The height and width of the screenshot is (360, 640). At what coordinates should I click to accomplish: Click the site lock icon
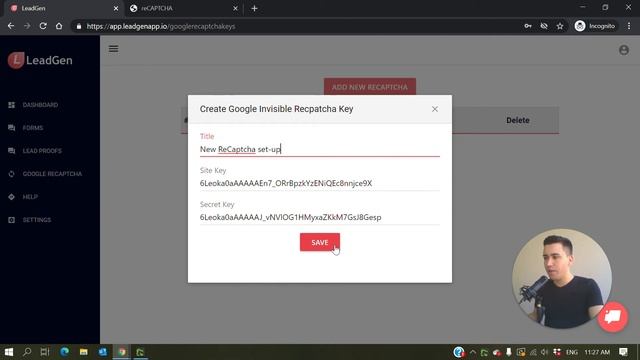coord(79,26)
